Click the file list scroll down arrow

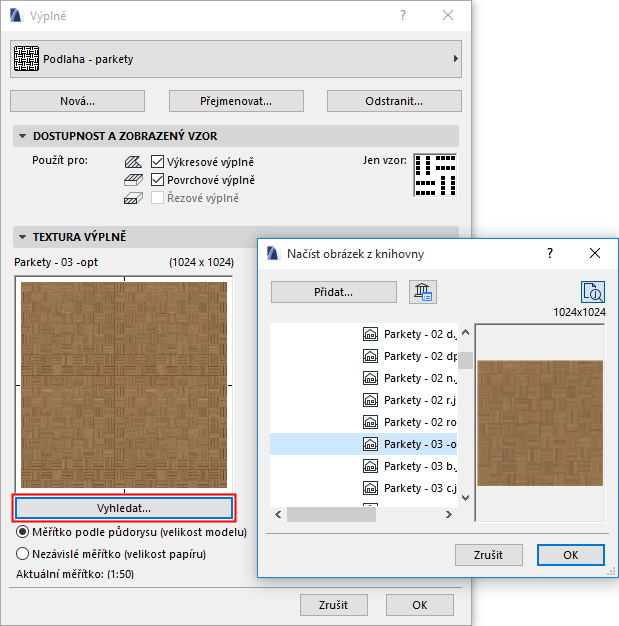pos(465,497)
